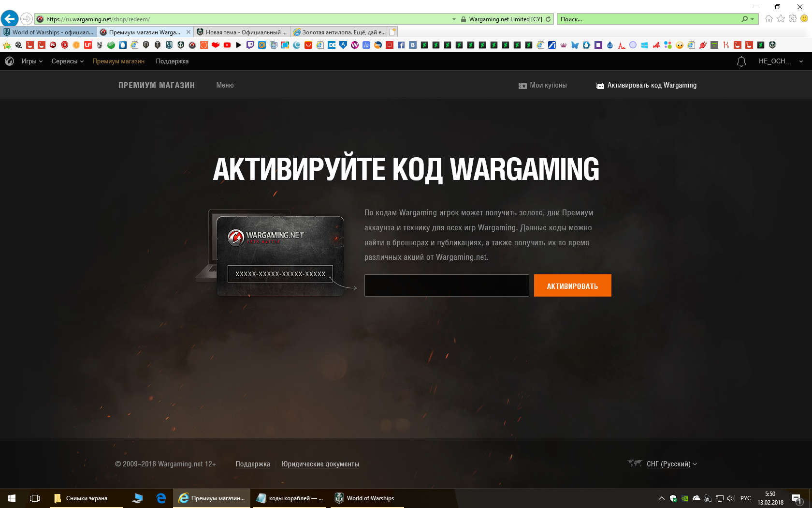Viewport: 812px width, 508px height.
Task: Open Снимки экрана folder in the taskbar
Action: pyautogui.click(x=86, y=498)
